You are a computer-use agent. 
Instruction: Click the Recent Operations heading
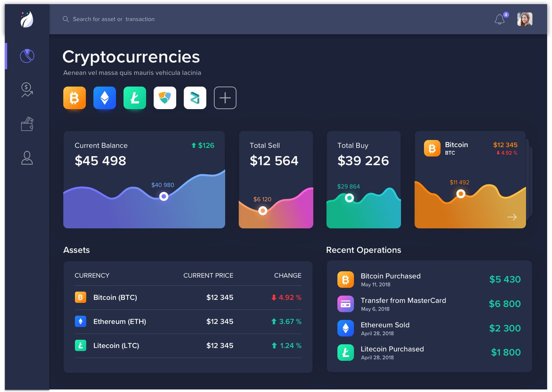click(364, 250)
